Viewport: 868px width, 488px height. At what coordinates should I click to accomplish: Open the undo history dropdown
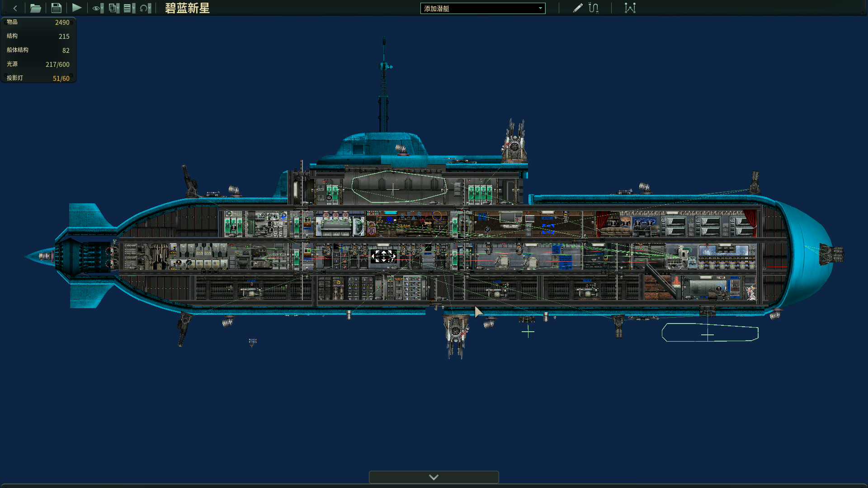click(x=146, y=8)
